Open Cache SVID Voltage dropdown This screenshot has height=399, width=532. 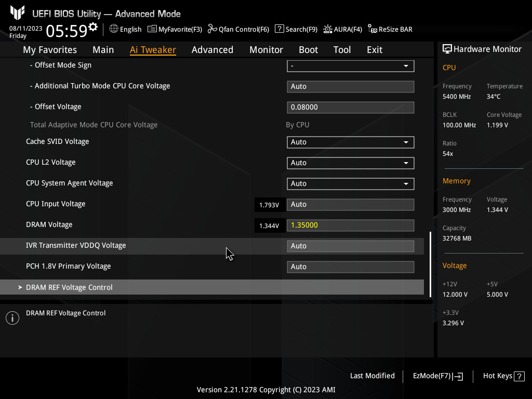point(351,142)
